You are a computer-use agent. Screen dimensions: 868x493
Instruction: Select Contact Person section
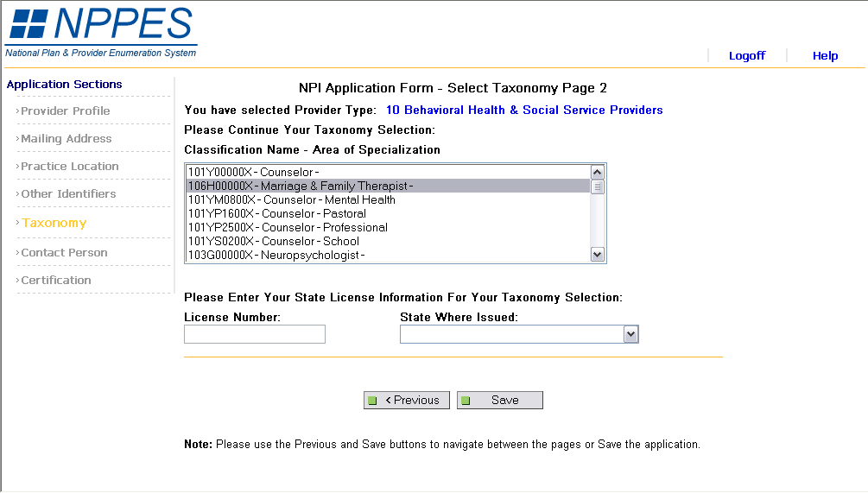[64, 252]
